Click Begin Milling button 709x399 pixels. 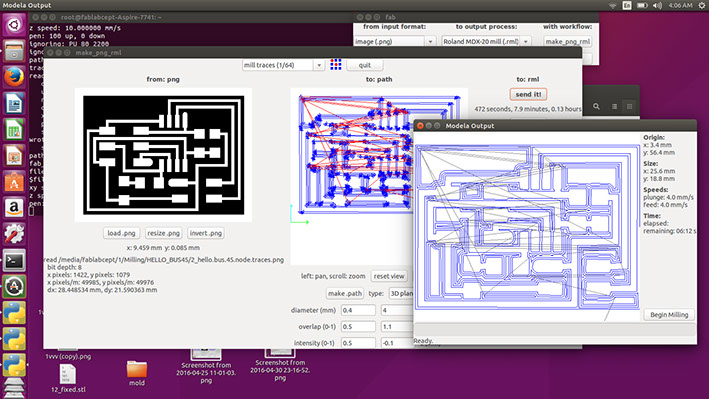point(669,315)
